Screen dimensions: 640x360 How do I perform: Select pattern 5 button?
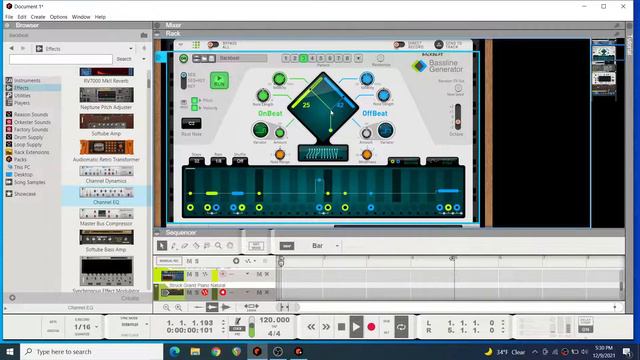click(321, 58)
